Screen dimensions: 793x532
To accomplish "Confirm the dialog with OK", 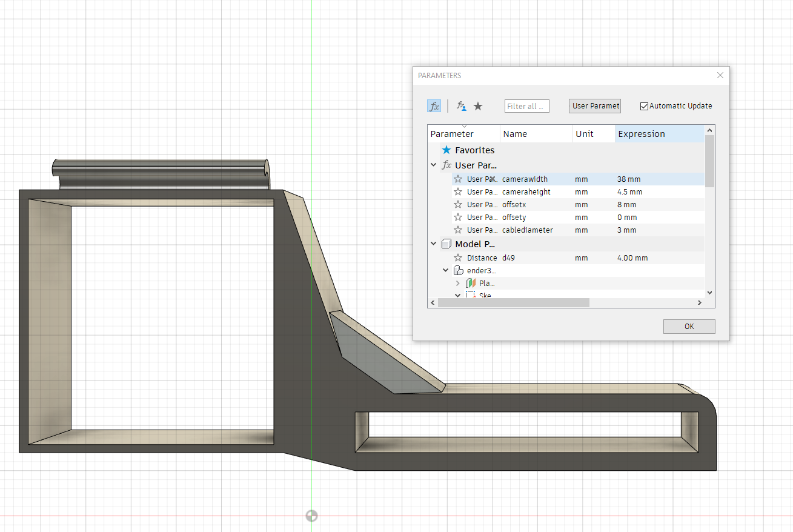I will [x=689, y=326].
